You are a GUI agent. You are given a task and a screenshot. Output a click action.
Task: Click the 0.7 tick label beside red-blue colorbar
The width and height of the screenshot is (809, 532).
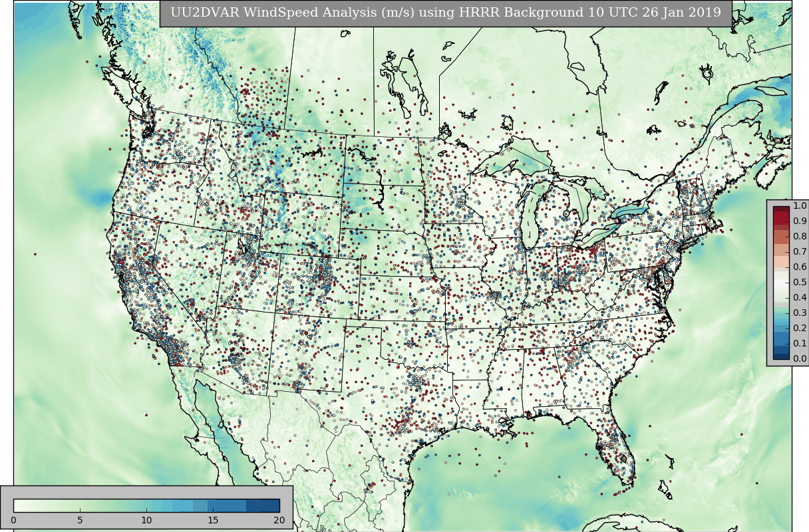[x=799, y=252]
